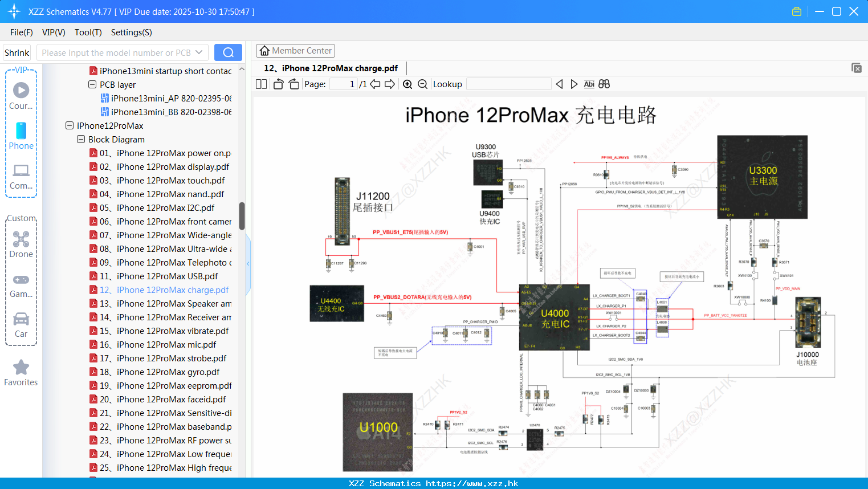
Task: Collapse the left panel splitter arrow
Action: pos(248,263)
